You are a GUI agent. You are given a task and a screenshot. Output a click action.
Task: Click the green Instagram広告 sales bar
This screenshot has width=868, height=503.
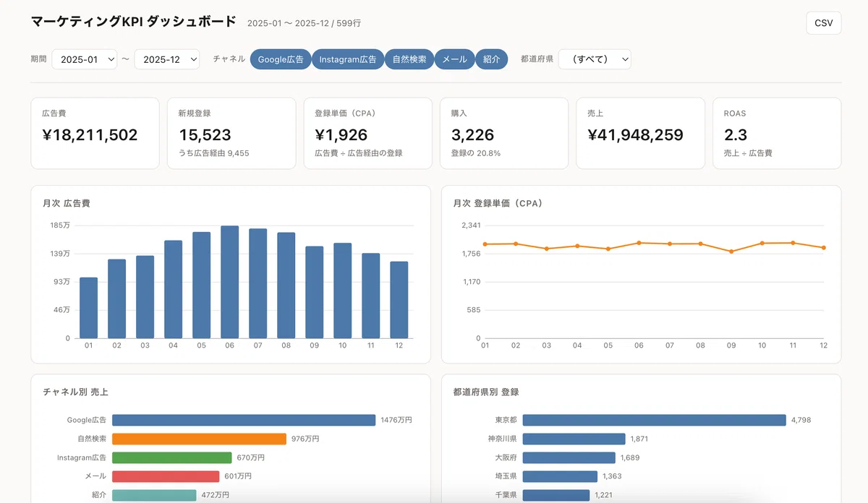[x=172, y=457]
